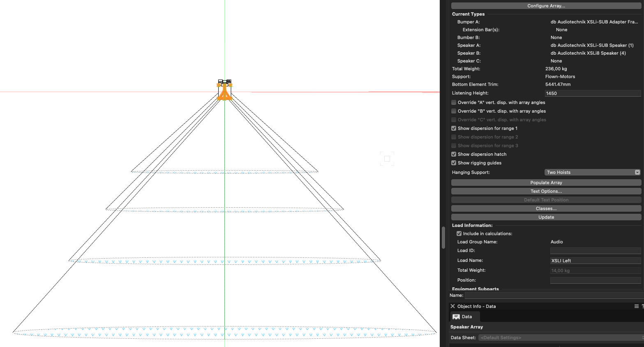
Task: Click the speaker array hoist symbol in drawing
Action: point(224,90)
